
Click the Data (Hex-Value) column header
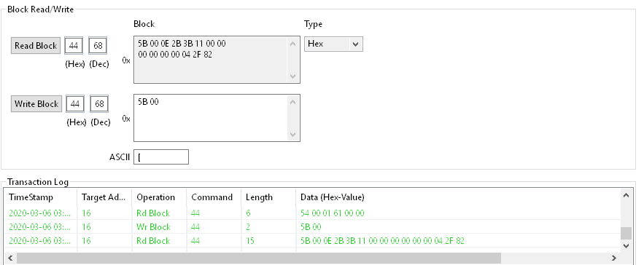458,197
